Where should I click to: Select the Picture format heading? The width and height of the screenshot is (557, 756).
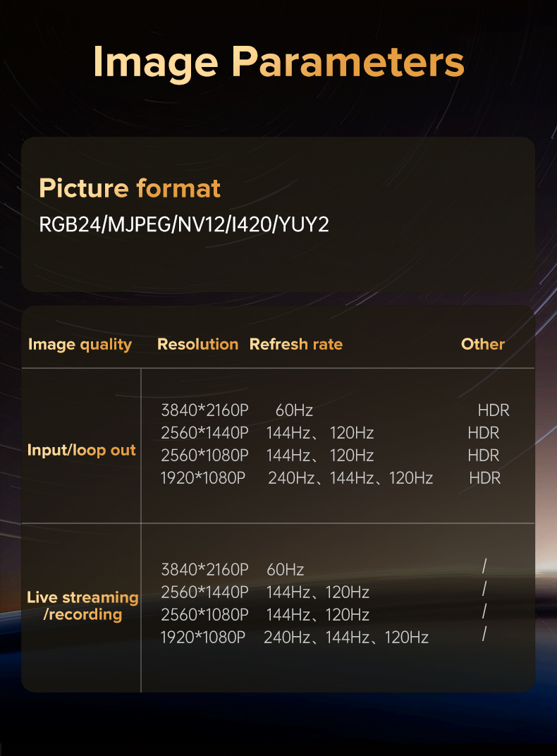point(130,188)
